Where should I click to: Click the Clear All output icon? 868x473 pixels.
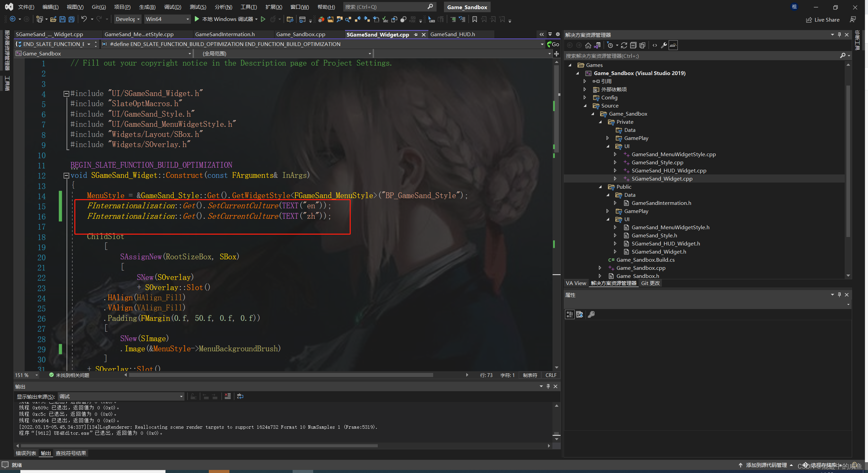click(x=228, y=396)
